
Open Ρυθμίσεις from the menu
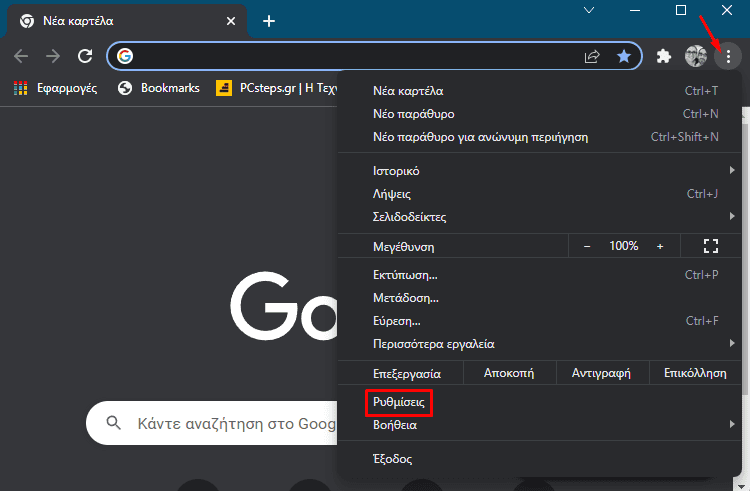click(540, 402)
